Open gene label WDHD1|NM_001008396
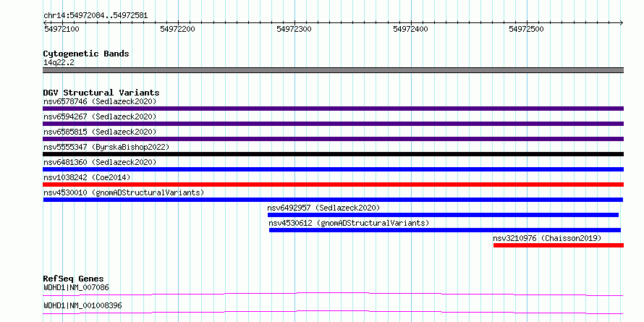 pos(82,306)
